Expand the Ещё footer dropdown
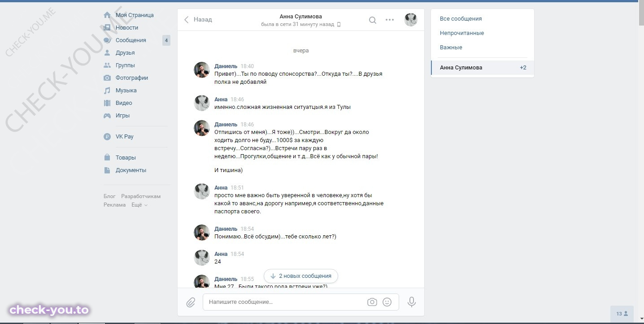 (x=139, y=205)
